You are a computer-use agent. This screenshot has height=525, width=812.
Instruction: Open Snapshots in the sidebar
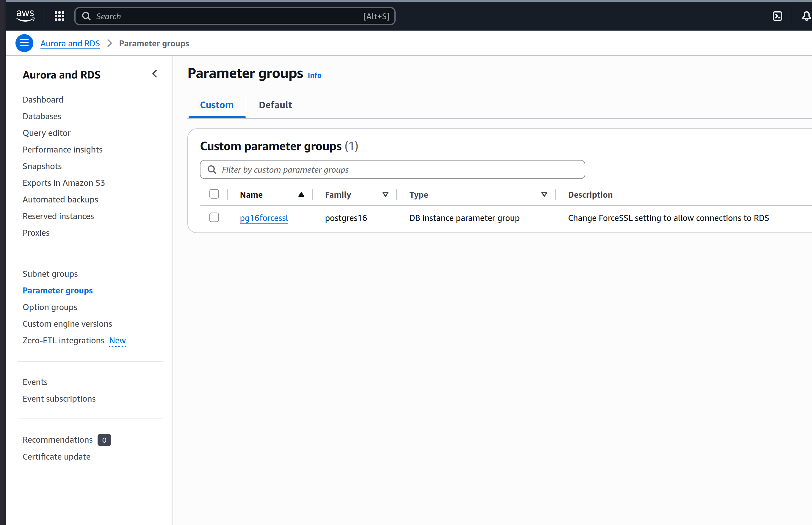[42, 166]
